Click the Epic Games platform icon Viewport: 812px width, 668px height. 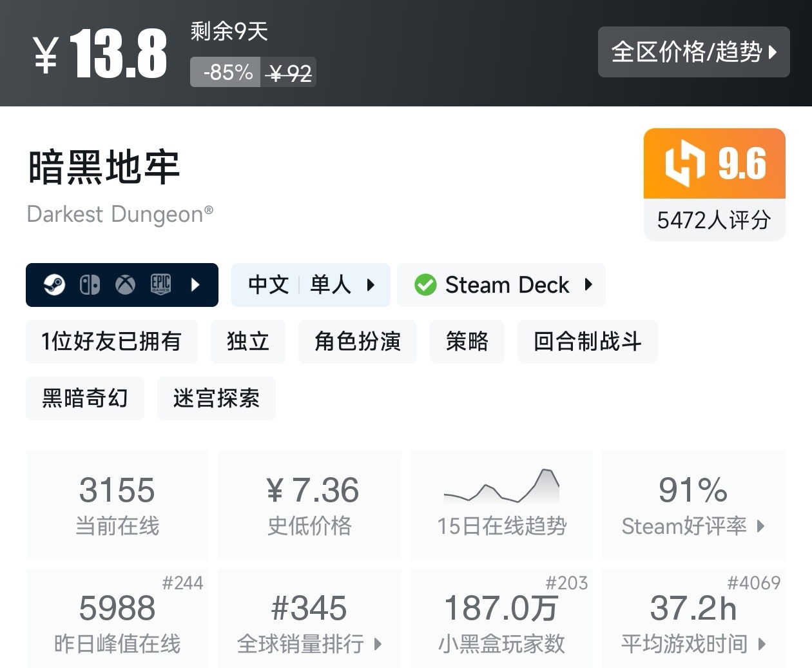160,284
